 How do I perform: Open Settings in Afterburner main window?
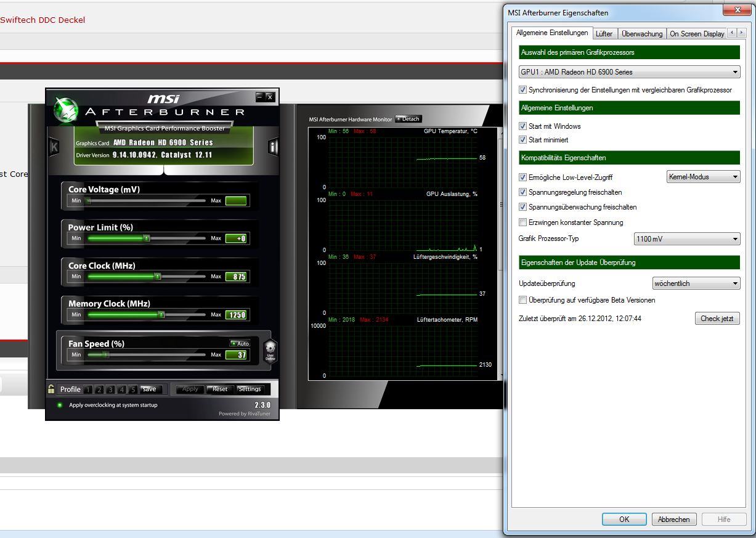250,389
